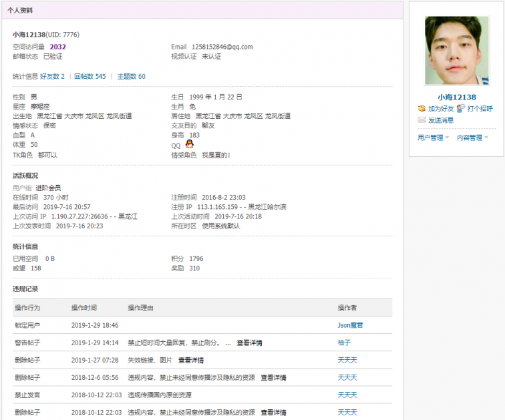Open 天天天 operator link in 禁止发言 row
The height and width of the screenshot is (420, 505).
(347, 395)
